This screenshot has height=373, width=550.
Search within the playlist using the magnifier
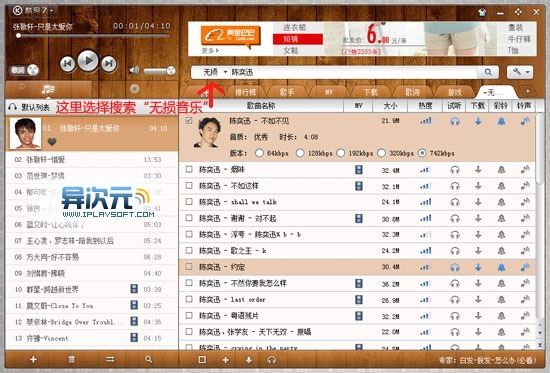click(x=149, y=359)
